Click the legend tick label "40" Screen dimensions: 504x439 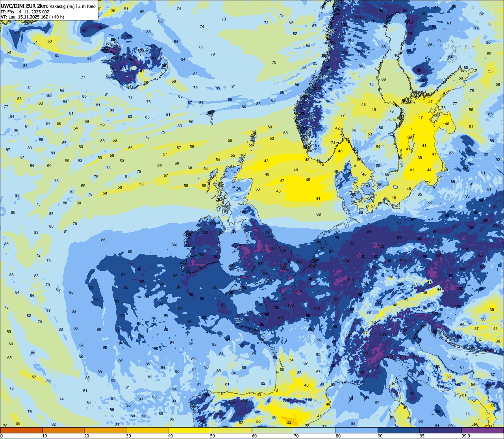pos(170,436)
